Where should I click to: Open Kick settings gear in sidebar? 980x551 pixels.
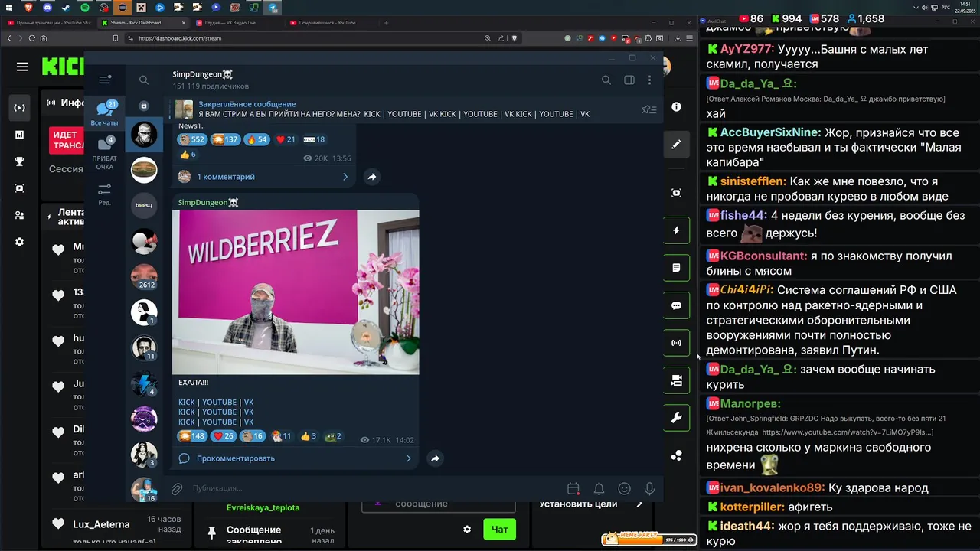(x=20, y=242)
